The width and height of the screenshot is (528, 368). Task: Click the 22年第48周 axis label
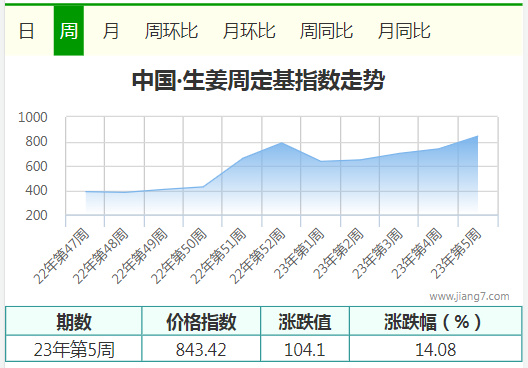coord(101,256)
